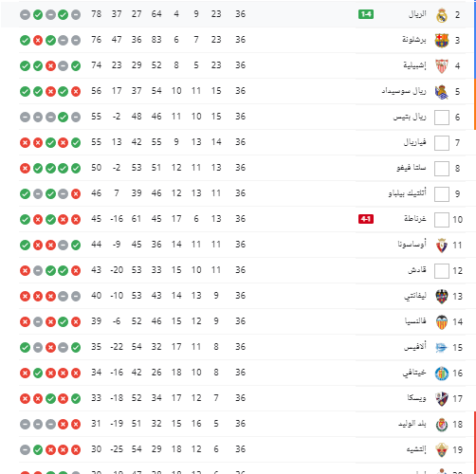Select the Sevilla club logo
This screenshot has height=474, width=476.
click(442, 66)
